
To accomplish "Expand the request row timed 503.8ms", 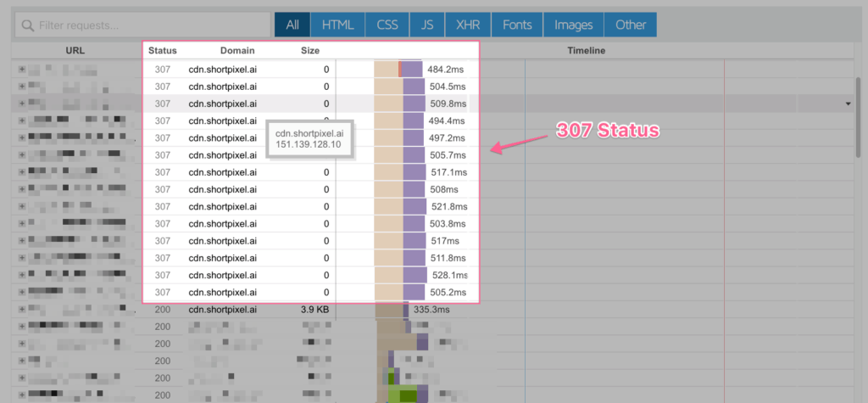I will (22, 223).
